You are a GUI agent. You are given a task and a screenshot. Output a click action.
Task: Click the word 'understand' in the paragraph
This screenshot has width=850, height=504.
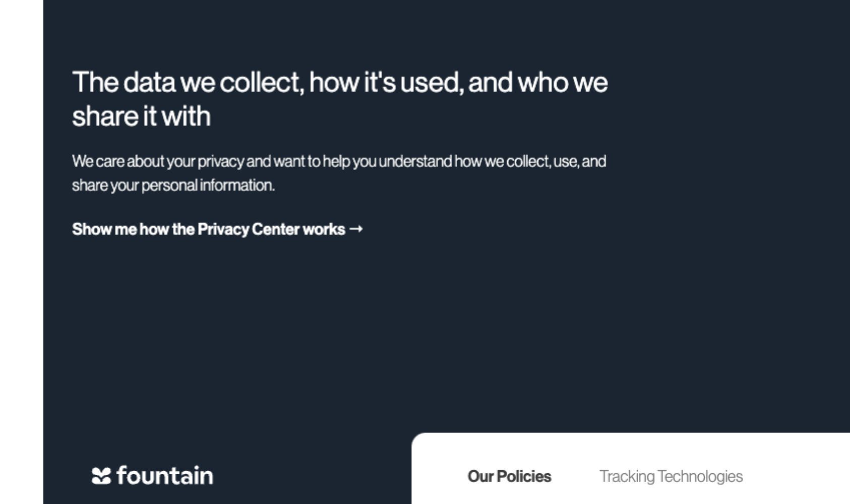pyautogui.click(x=415, y=161)
